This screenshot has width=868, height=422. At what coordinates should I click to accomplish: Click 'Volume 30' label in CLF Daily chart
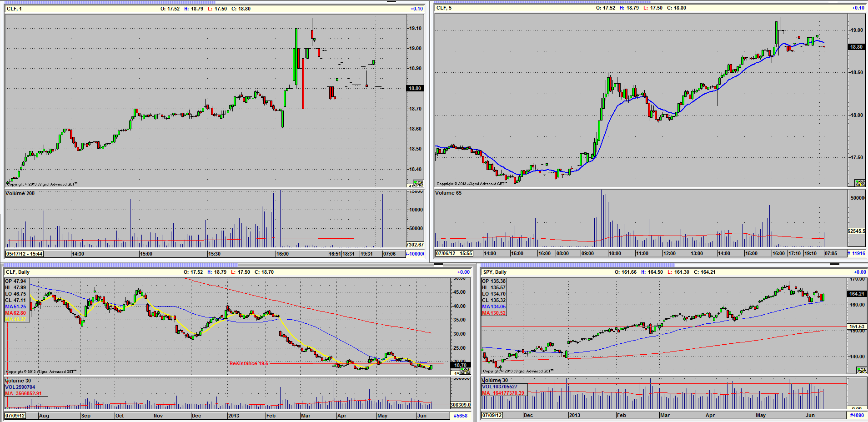[x=18, y=381]
